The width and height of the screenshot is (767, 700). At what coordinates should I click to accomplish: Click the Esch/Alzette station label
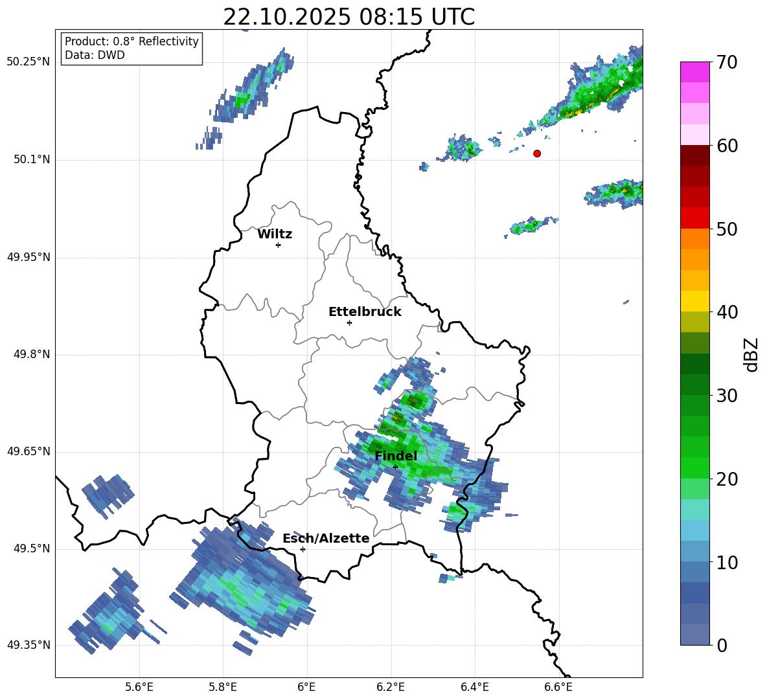[326, 538]
